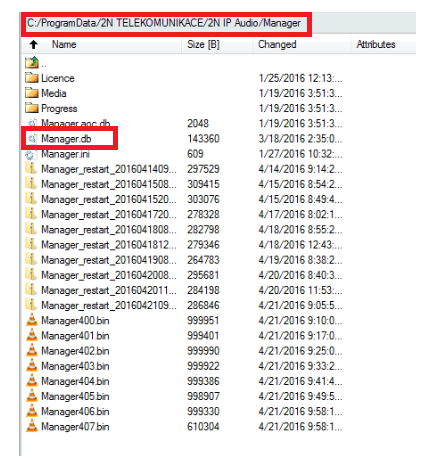Select VLC cone icon of Manager402.bin

[32, 350]
